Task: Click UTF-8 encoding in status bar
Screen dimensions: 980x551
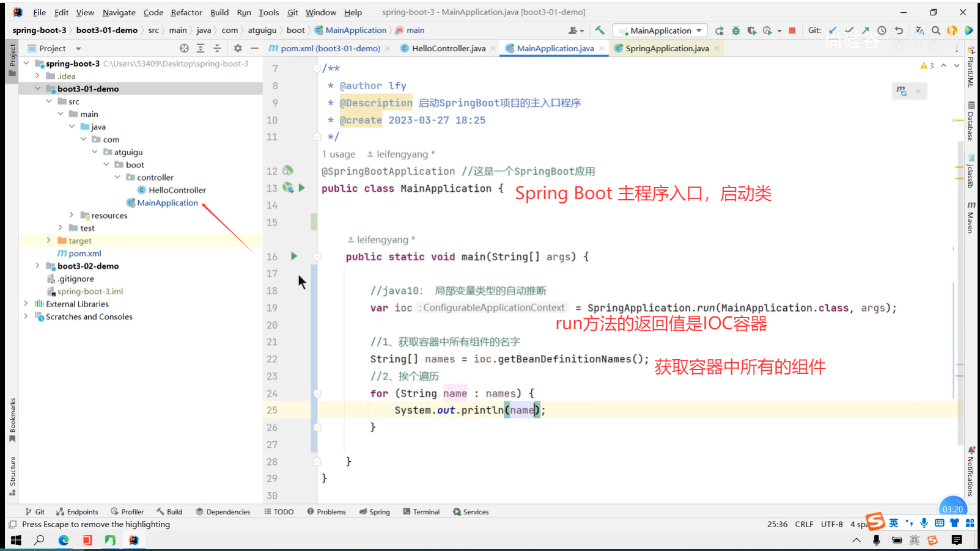Action: tap(831, 524)
